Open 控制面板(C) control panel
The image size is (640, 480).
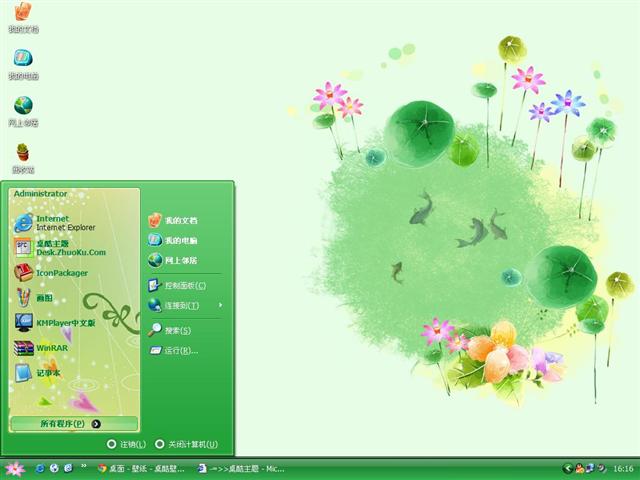point(177,285)
